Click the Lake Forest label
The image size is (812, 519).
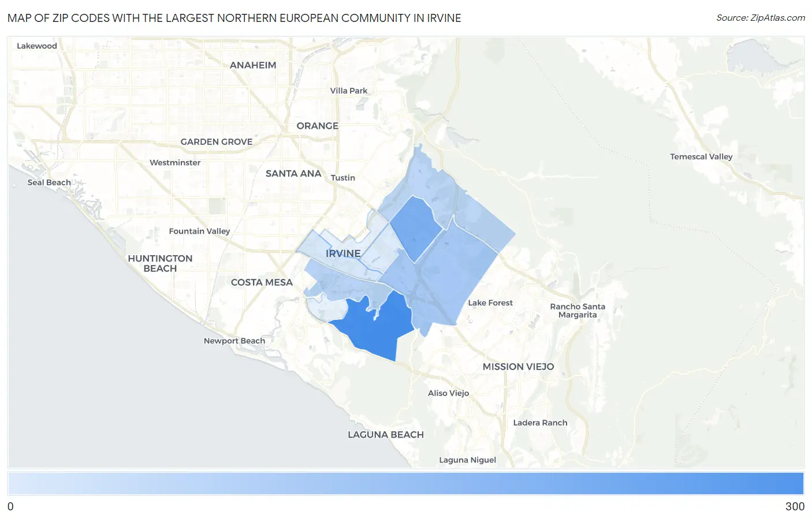490,303
